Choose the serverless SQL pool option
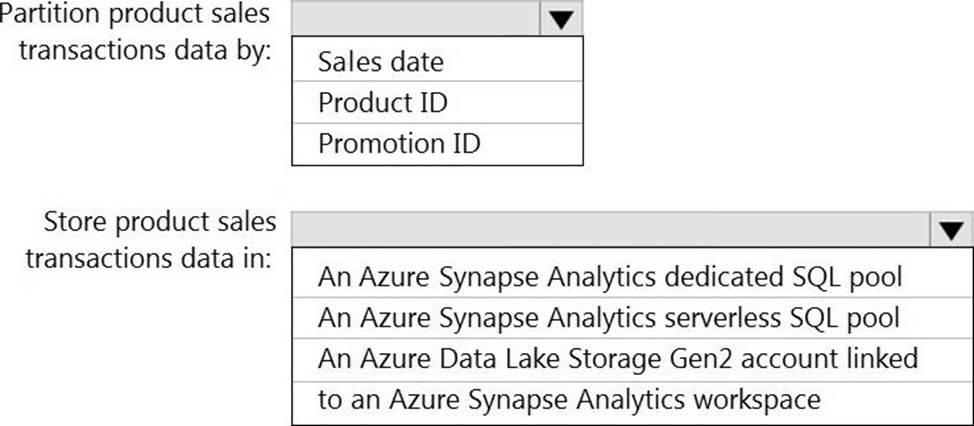The image size is (974, 426). (x=609, y=317)
